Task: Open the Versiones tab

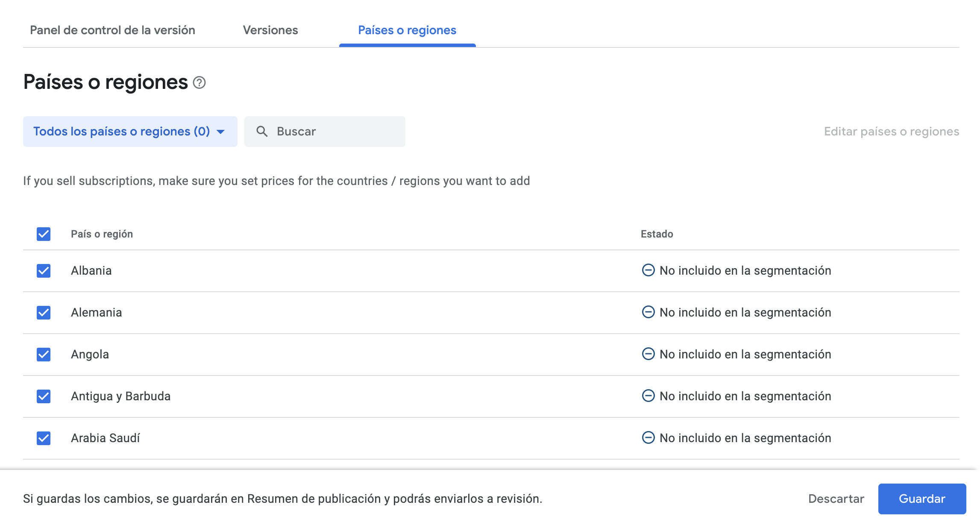Action: 270,30
